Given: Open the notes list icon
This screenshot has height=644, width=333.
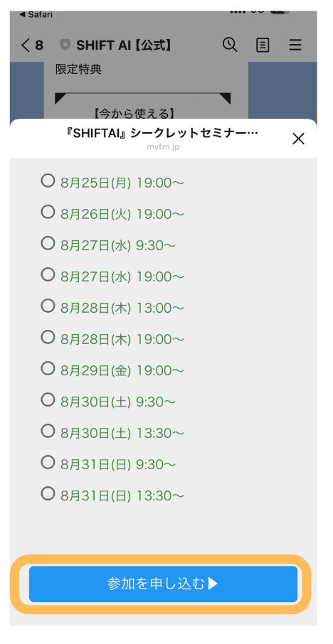Looking at the screenshot, I should [263, 45].
